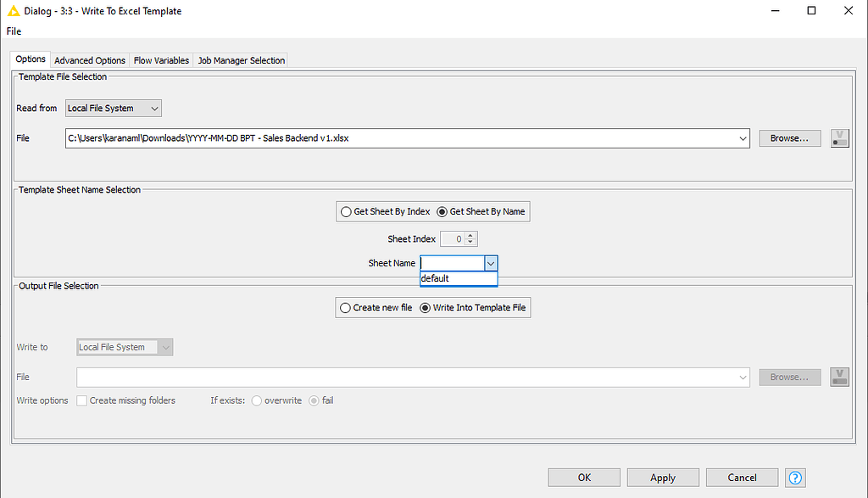
Task: Increment Sheet Index with the up arrow
Action: pyautogui.click(x=470, y=236)
